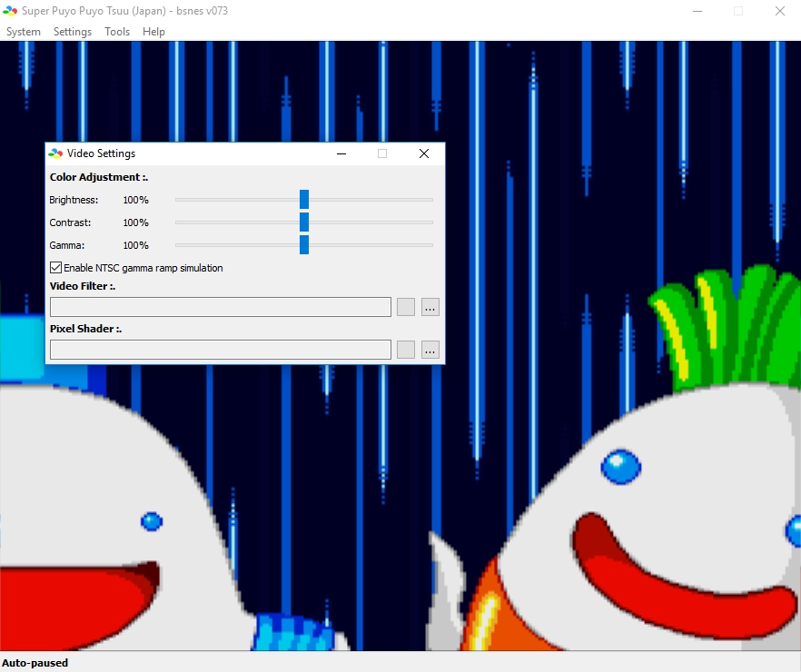Click the Video Filter heading
Viewport: 801px width, 672px height.
click(x=83, y=286)
